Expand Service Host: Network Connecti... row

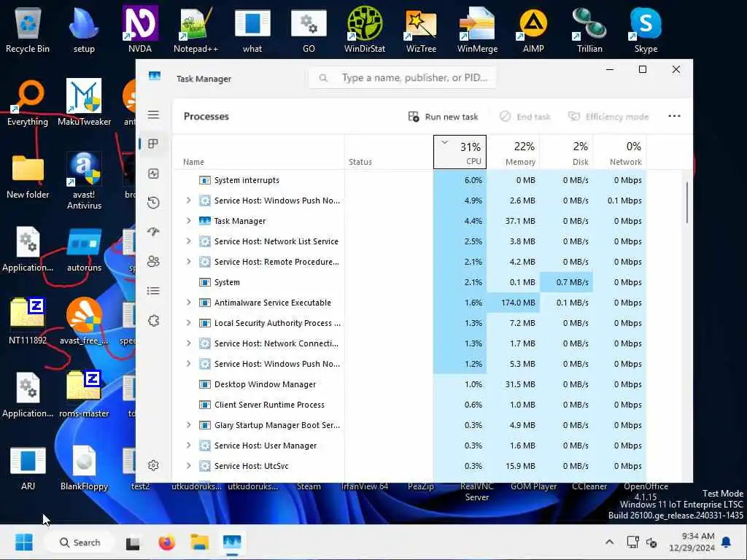tap(188, 343)
